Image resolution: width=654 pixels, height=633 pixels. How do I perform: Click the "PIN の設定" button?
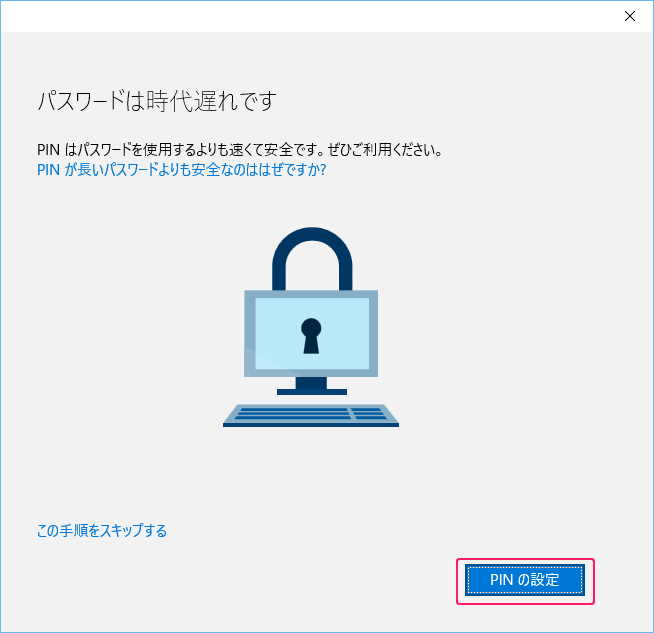coord(525,580)
